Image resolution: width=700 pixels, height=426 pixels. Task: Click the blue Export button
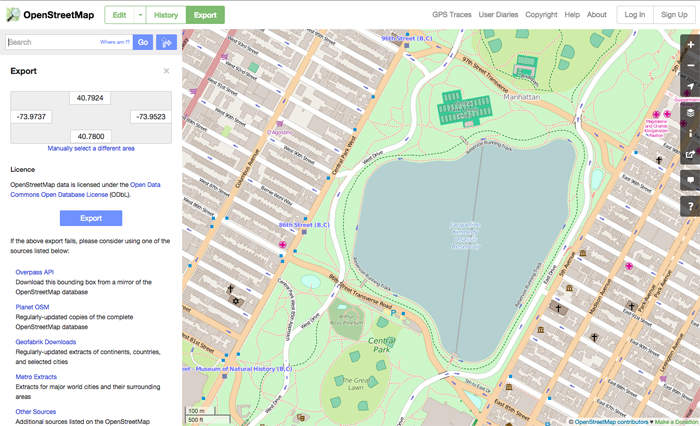pos(91,218)
